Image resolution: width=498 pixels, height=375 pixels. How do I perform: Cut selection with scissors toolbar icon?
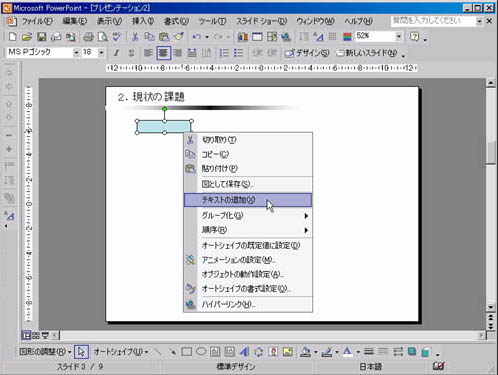coord(135,37)
